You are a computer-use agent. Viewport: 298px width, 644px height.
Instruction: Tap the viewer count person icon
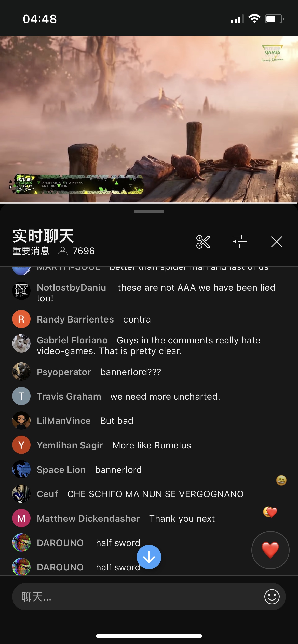(63, 251)
